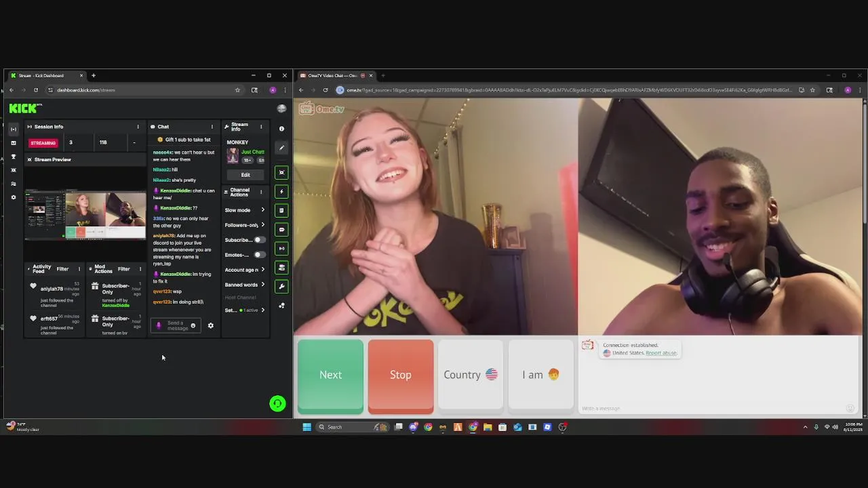Open the trophy achievements icon in Kick sidebar
The height and width of the screenshot is (488, 868).
[13, 157]
